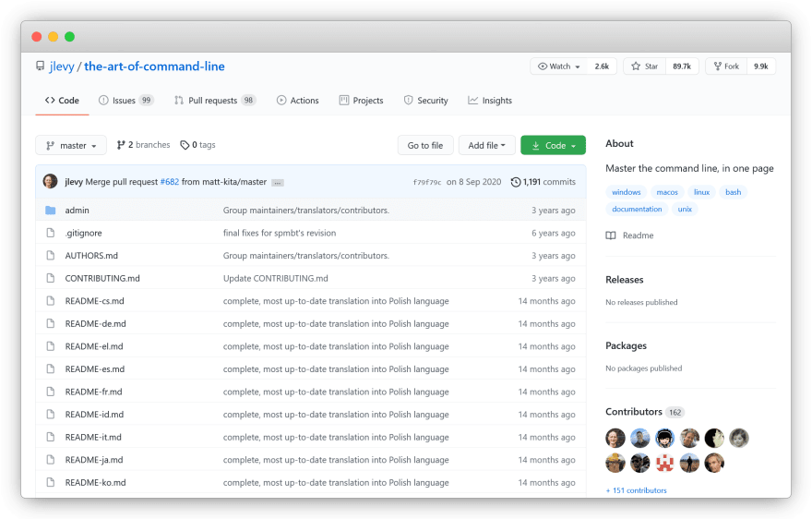Click the Readme book icon in About
The height and width of the screenshot is (519, 812).
pyautogui.click(x=611, y=235)
